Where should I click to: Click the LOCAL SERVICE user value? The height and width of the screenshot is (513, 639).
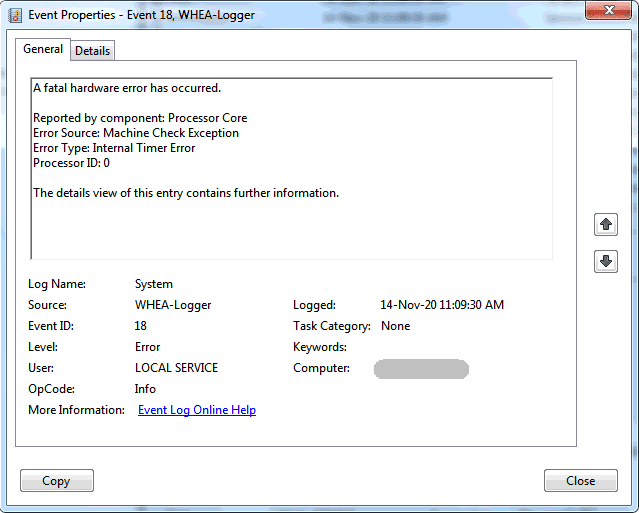[176, 368]
